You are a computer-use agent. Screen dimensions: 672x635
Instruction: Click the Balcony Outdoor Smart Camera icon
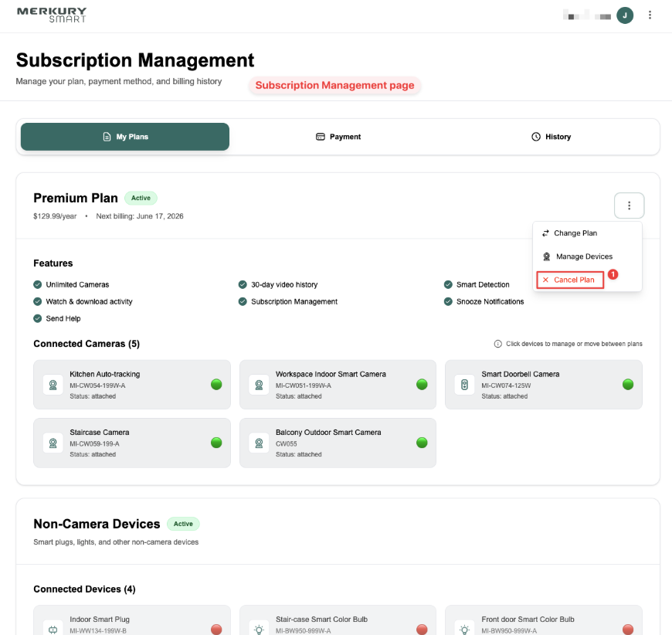(x=259, y=443)
